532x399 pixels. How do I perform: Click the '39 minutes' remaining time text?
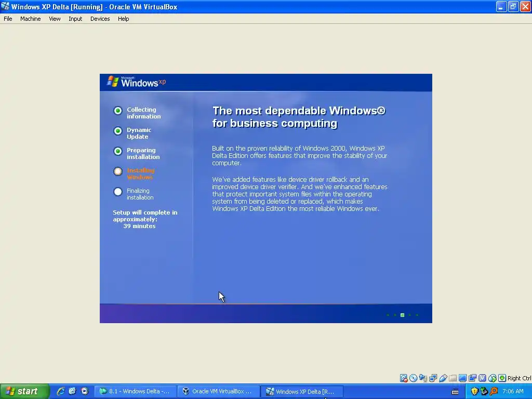(139, 226)
